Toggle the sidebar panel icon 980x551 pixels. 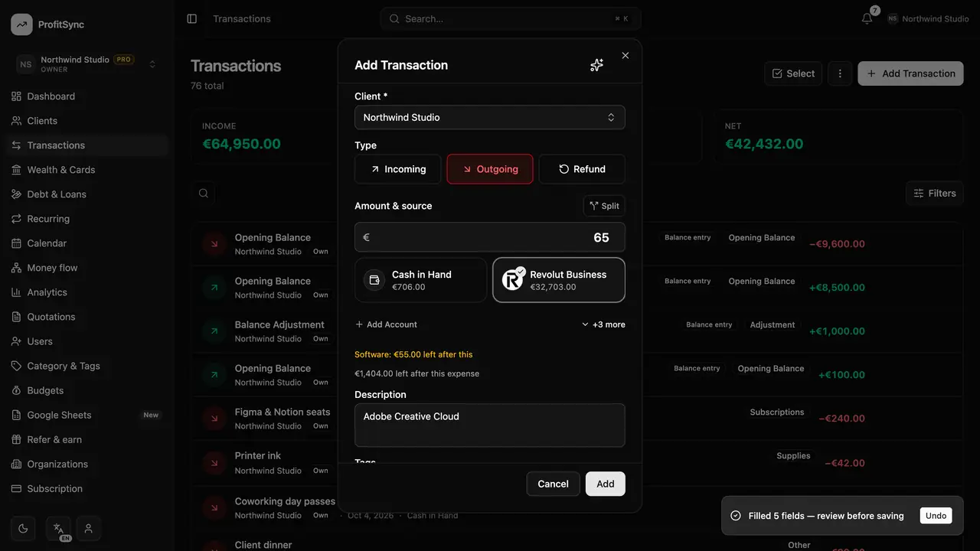[192, 18]
